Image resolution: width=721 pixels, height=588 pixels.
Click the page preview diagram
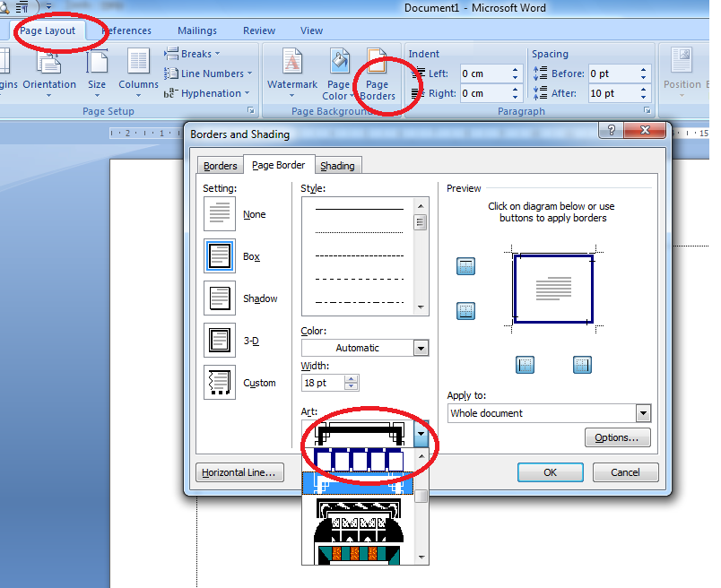coord(553,289)
